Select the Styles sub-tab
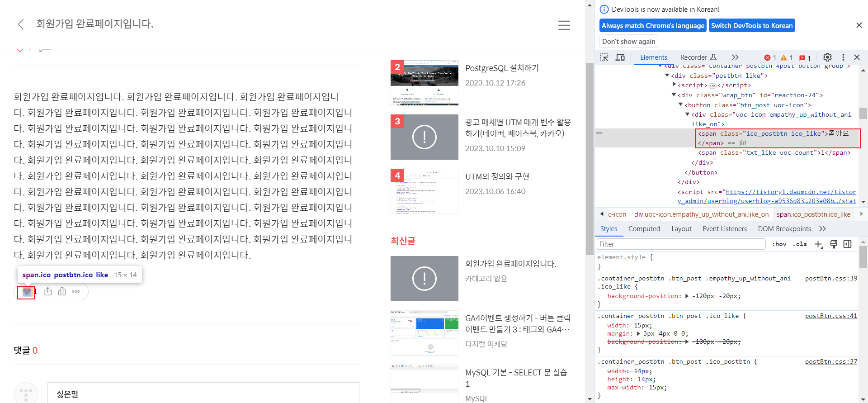868x403 pixels. pos(609,229)
